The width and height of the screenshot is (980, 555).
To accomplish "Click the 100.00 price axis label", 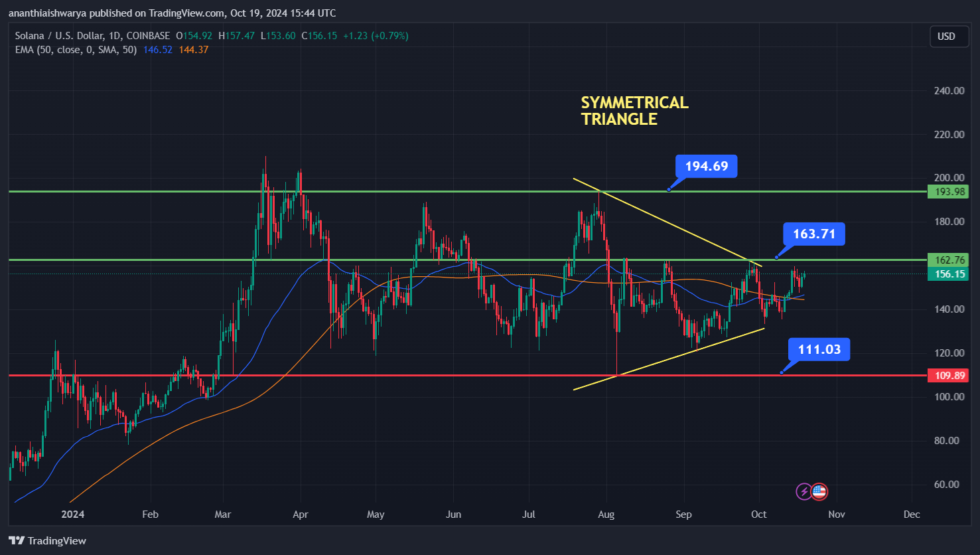I will click(x=949, y=397).
